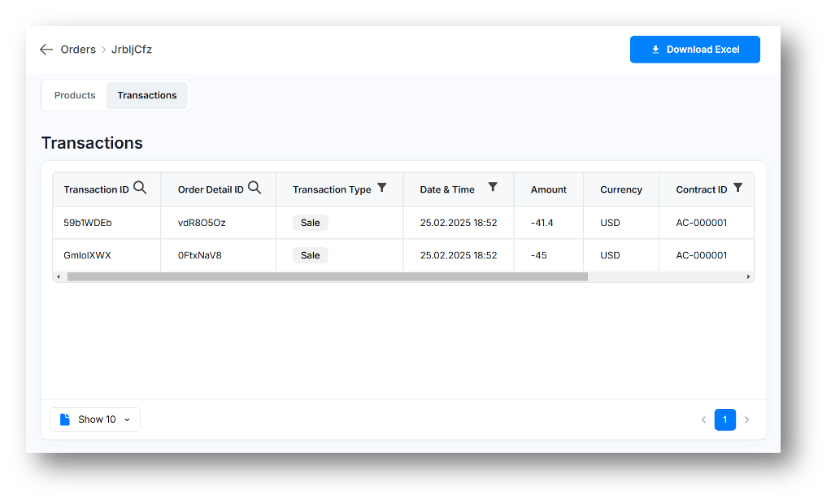Go to previous page arrow
The image size is (831, 504).
(x=703, y=419)
